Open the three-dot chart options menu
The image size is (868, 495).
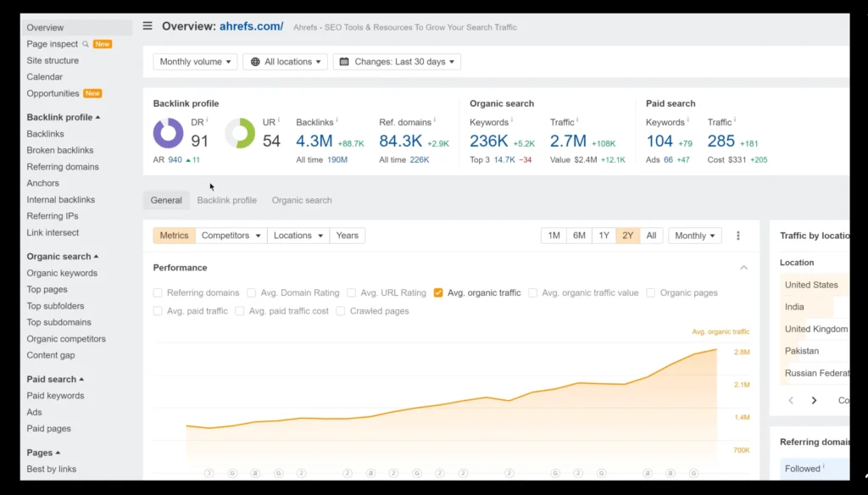point(738,236)
